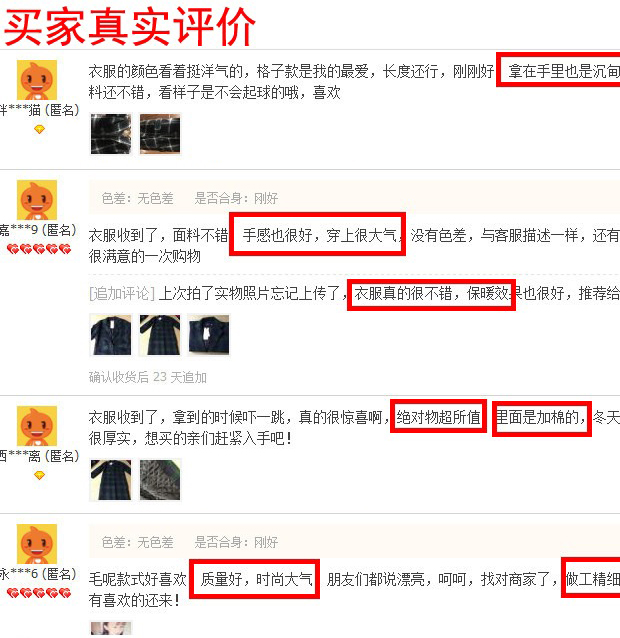Open long coat photo in third review
The image size is (620, 638).
(111, 480)
